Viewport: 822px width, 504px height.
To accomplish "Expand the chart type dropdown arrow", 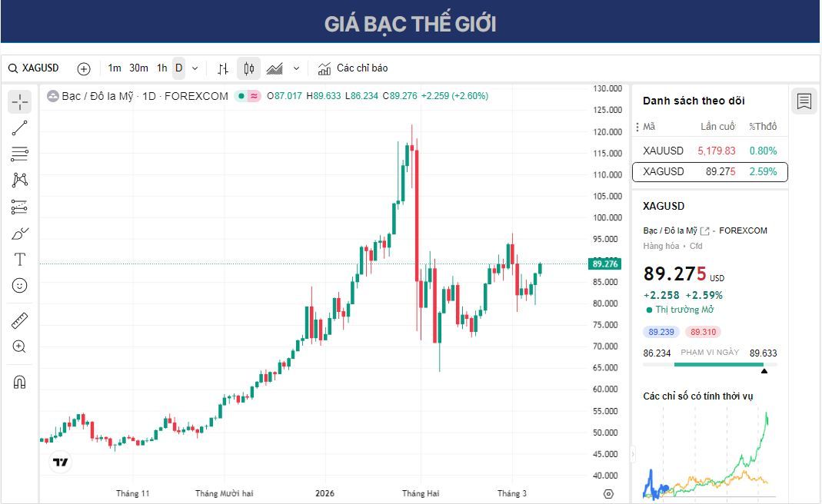I will [x=296, y=68].
